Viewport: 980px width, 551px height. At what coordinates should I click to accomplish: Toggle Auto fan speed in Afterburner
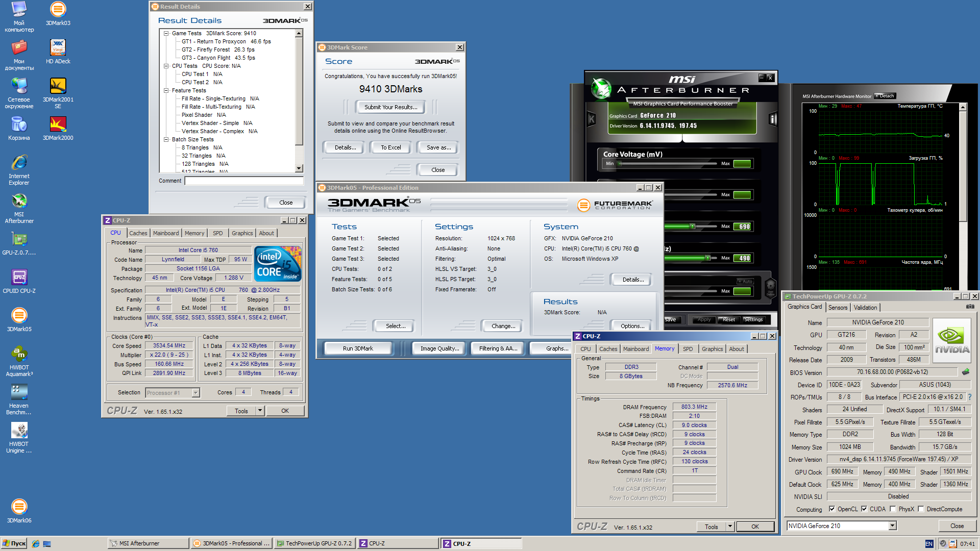[x=745, y=281]
